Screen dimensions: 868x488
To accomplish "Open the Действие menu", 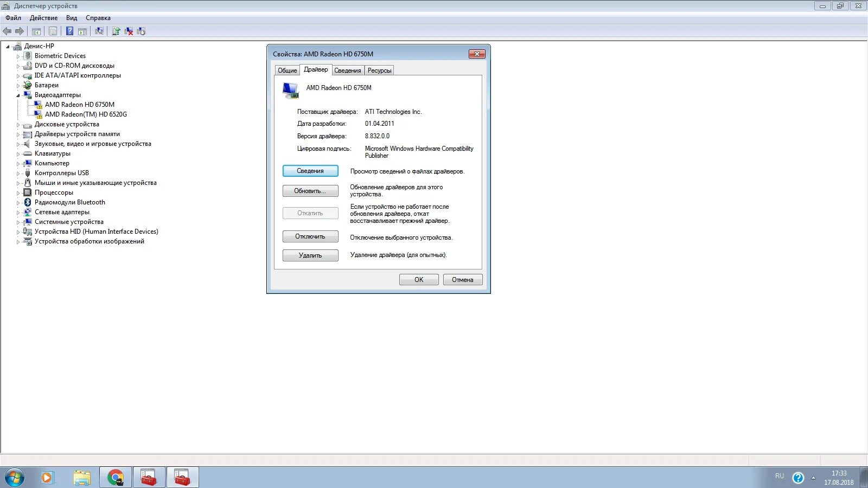I will click(x=43, y=18).
